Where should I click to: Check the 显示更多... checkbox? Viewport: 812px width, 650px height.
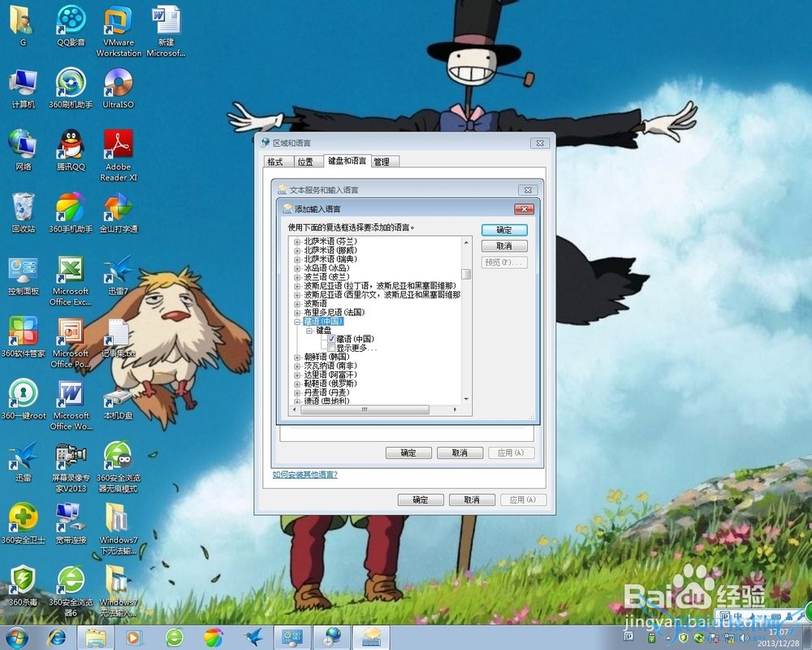point(331,348)
